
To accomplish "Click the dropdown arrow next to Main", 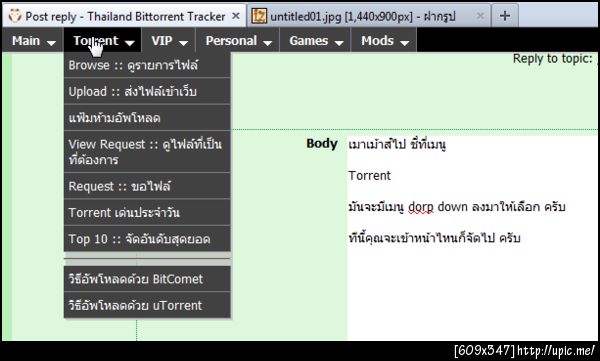I will pyautogui.click(x=51, y=43).
